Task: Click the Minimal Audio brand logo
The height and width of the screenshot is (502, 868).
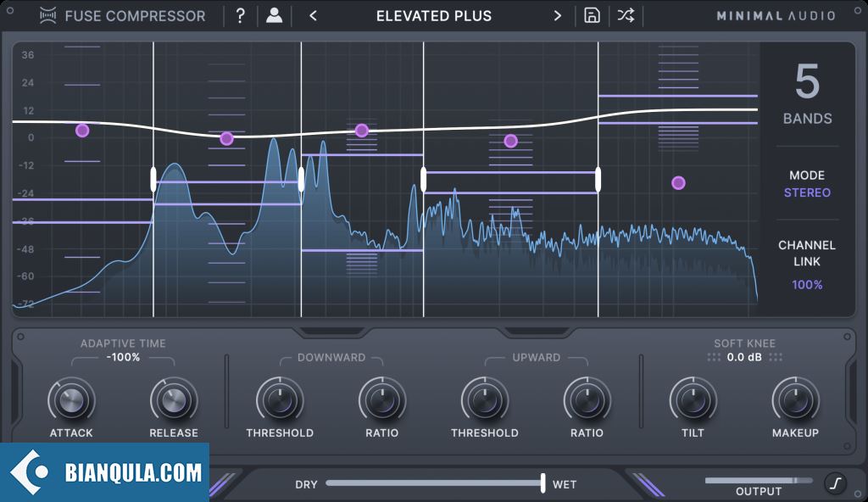Action: tap(776, 16)
